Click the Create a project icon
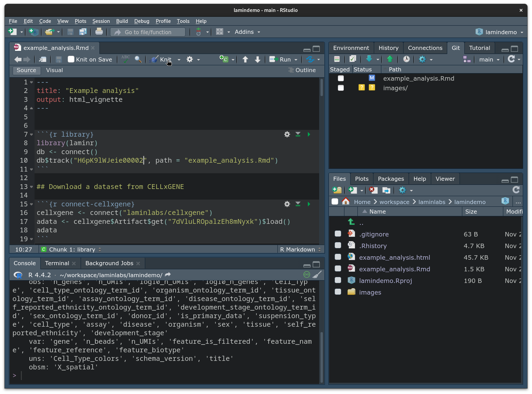The width and height of the screenshot is (532, 394). [33, 32]
